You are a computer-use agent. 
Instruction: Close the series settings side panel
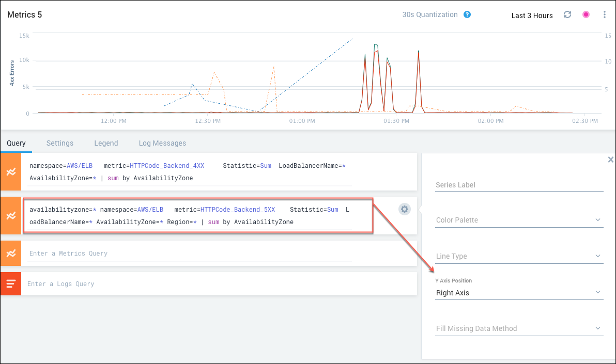610,160
